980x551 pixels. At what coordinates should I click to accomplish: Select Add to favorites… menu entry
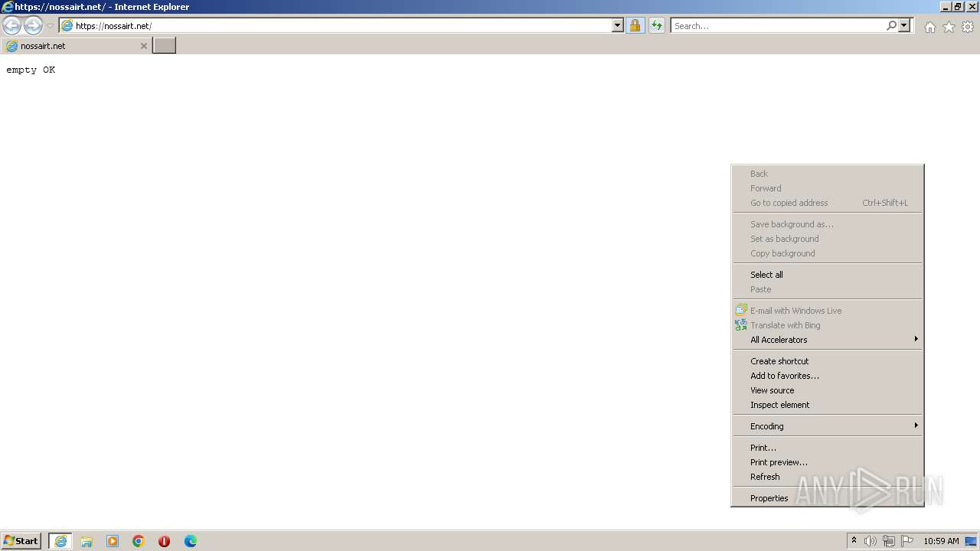(x=828, y=376)
